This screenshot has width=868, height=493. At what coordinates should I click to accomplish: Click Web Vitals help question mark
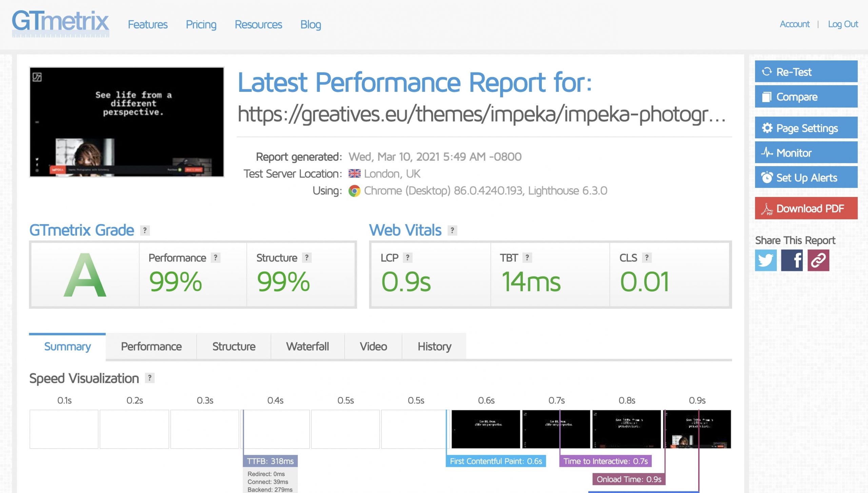(x=452, y=230)
